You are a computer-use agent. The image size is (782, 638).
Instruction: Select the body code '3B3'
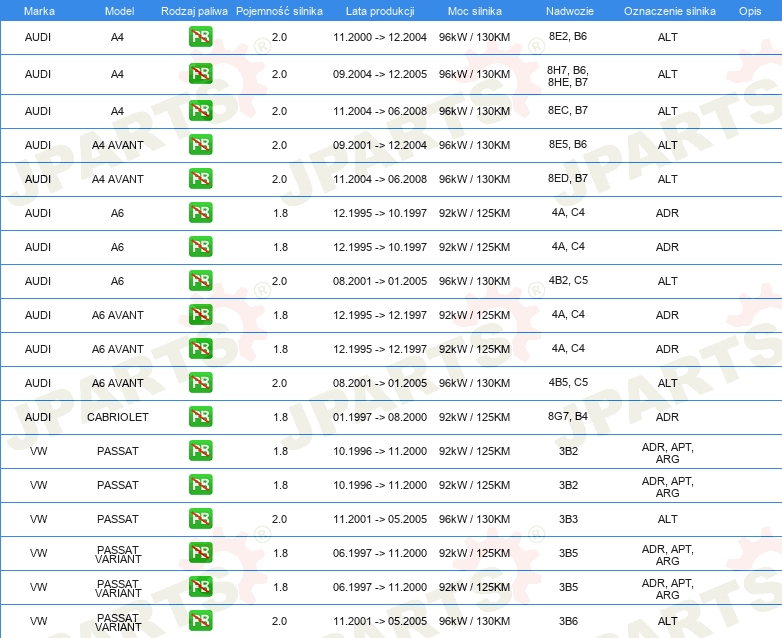point(568,519)
